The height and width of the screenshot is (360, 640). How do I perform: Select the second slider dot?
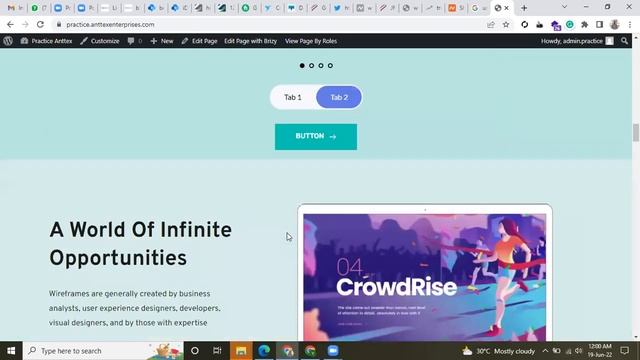tap(311, 65)
